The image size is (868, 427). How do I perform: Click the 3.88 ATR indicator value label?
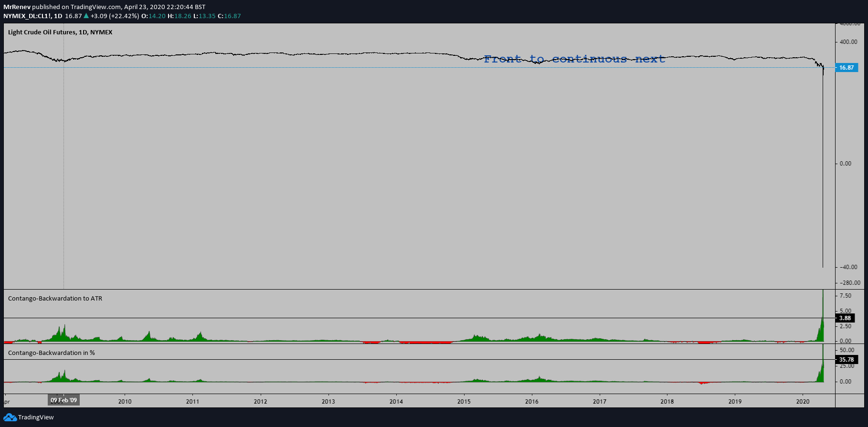845,318
